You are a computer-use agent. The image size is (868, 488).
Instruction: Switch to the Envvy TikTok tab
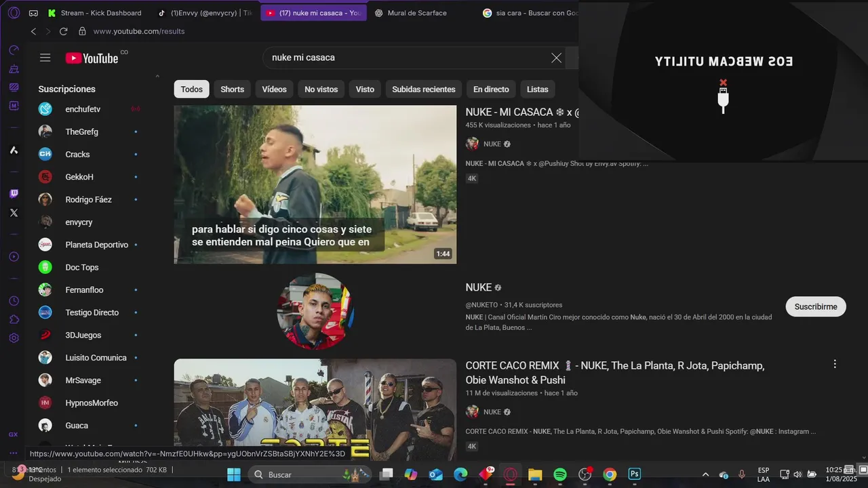205,13
